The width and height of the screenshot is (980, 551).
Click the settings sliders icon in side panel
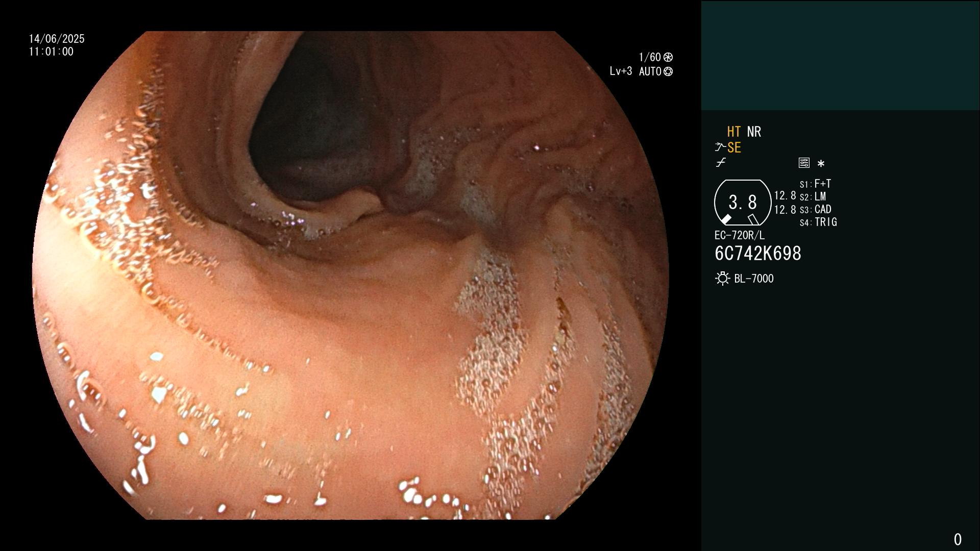coord(804,163)
